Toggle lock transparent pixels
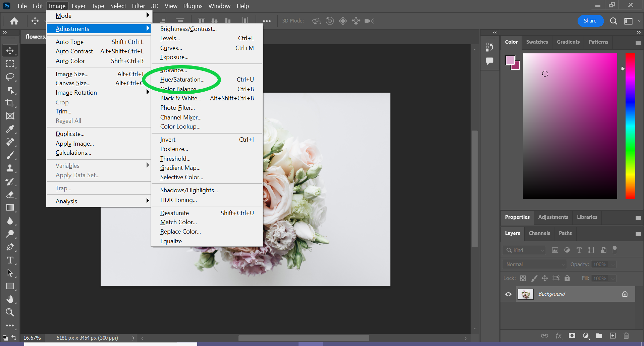This screenshot has height=346, width=644. click(x=523, y=278)
